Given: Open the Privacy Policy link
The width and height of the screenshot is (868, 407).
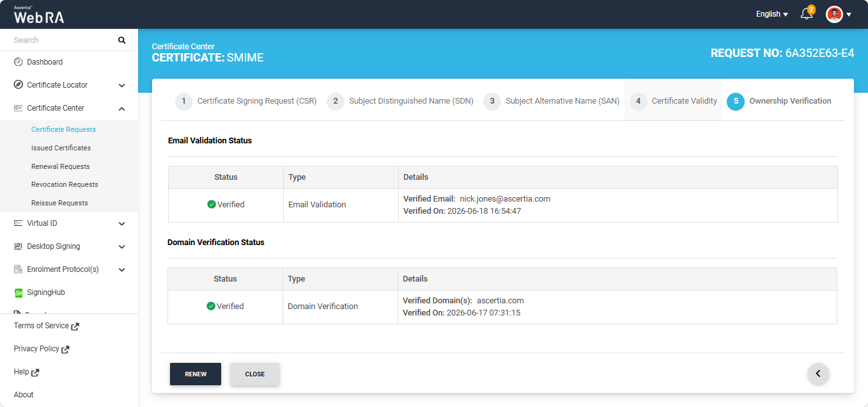Looking at the screenshot, I should (36, 349).
